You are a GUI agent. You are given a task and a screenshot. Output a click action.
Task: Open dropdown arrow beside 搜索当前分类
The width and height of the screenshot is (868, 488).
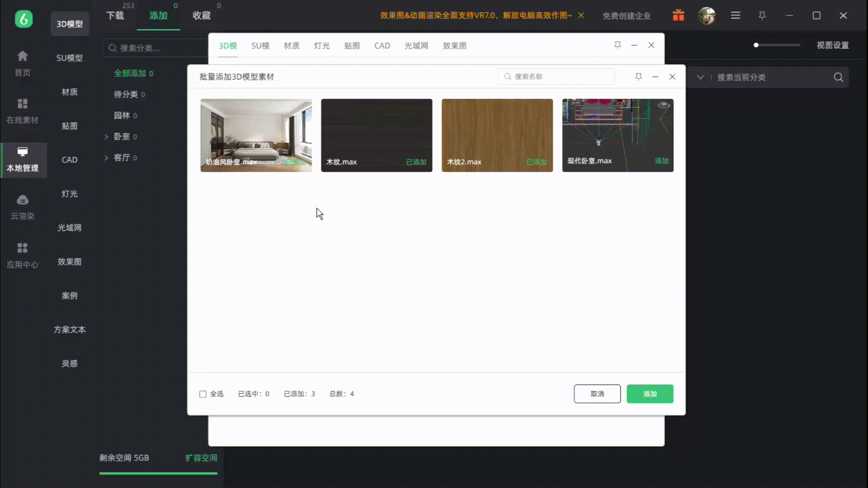tap(700, 77)
